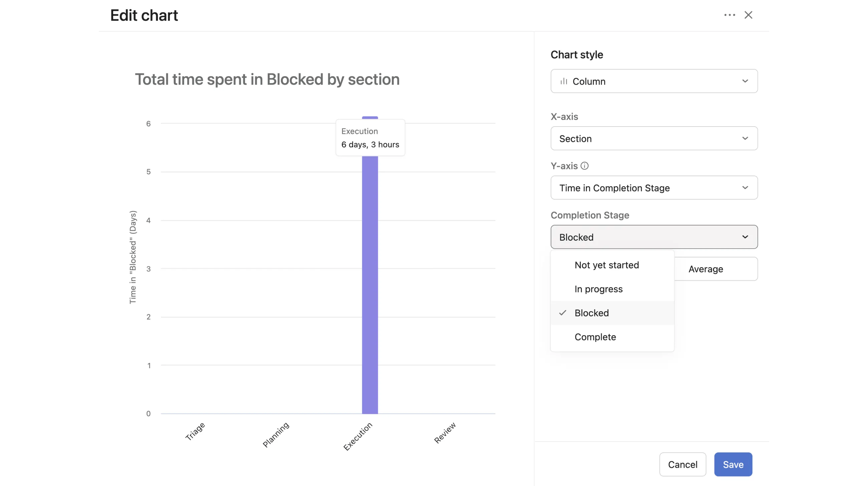This screenshot has width=868, height=486.
Task: Click the Average button
Action: [706, 269]
